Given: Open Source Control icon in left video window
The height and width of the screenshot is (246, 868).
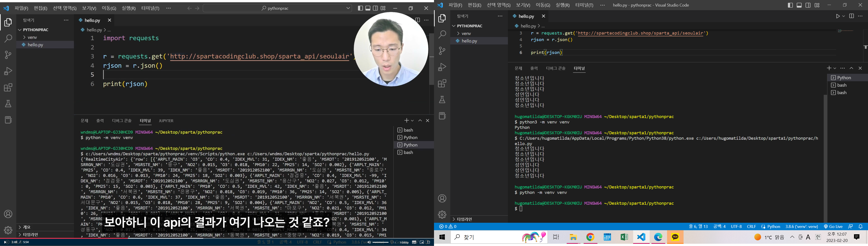Looking at the screenshot, I should coord(8,55).
